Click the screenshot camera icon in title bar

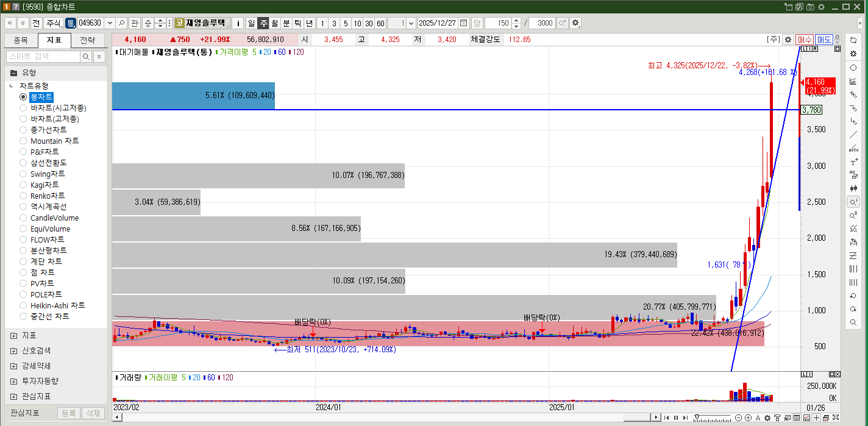pyautogui.click(x=810, y=7)
